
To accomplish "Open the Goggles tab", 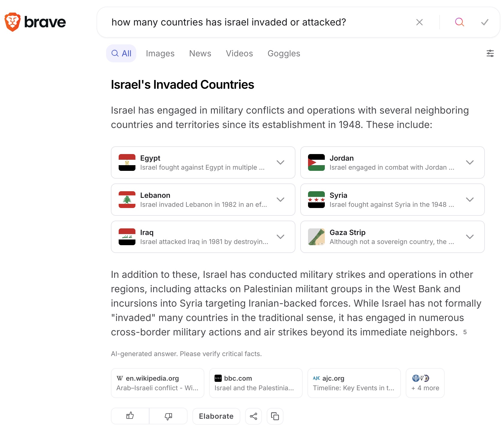I will click(284, 53).
